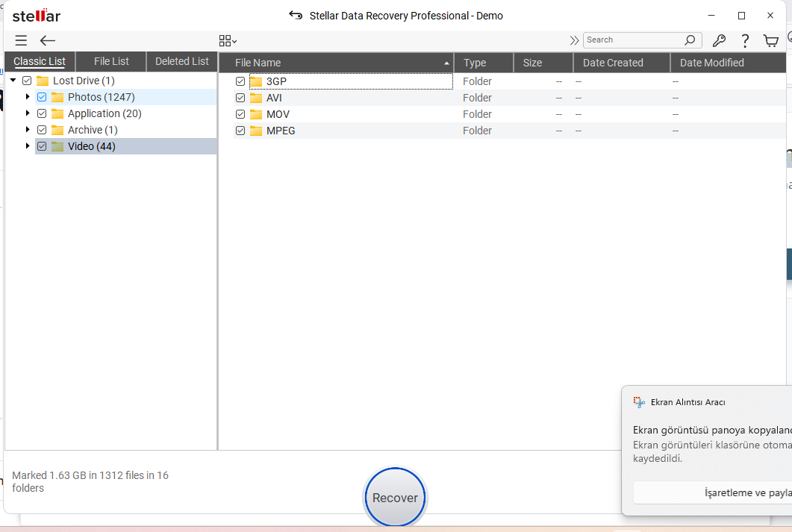Switch to File List tab
This screenshot has height=532, width=792.
tap(111, 62)
